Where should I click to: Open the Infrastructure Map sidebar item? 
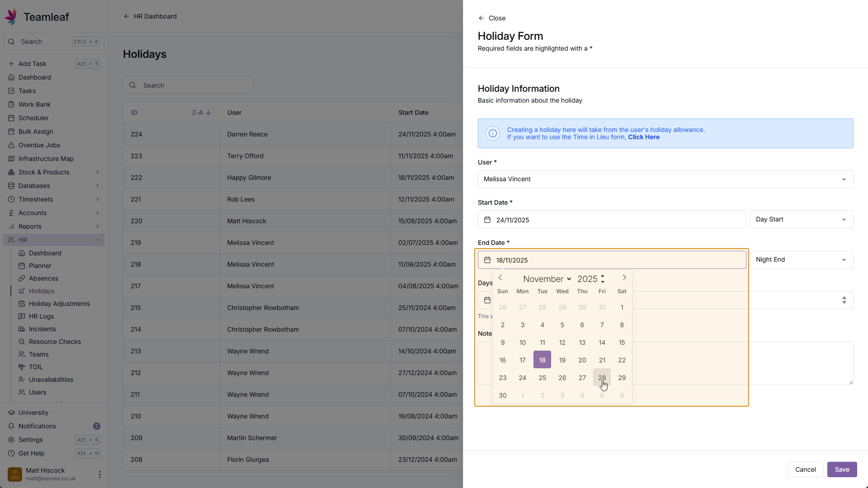point(46,159)
